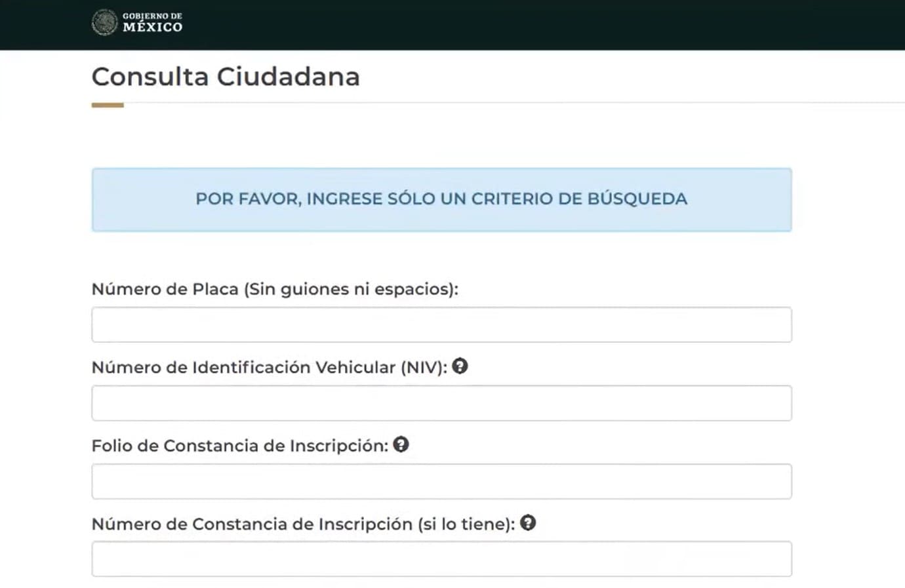
Task: Focus the Número de Constancia input field
Action: (441, 559)
